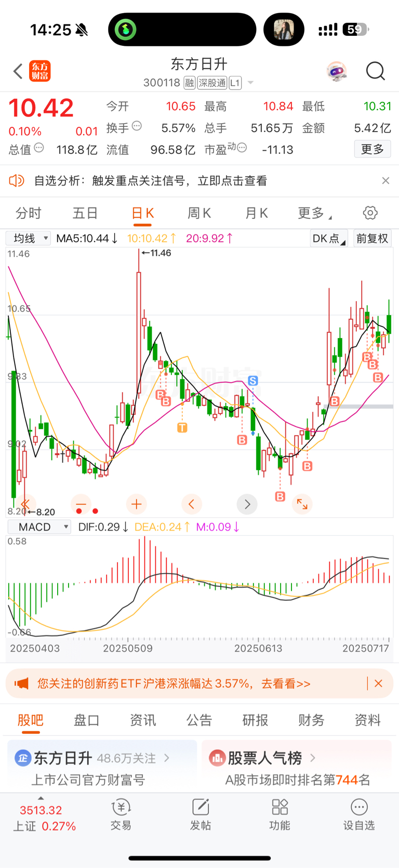Open 总值 info hint icon
The height and width of the screenshot is (868, 399).
pos(39,148)
